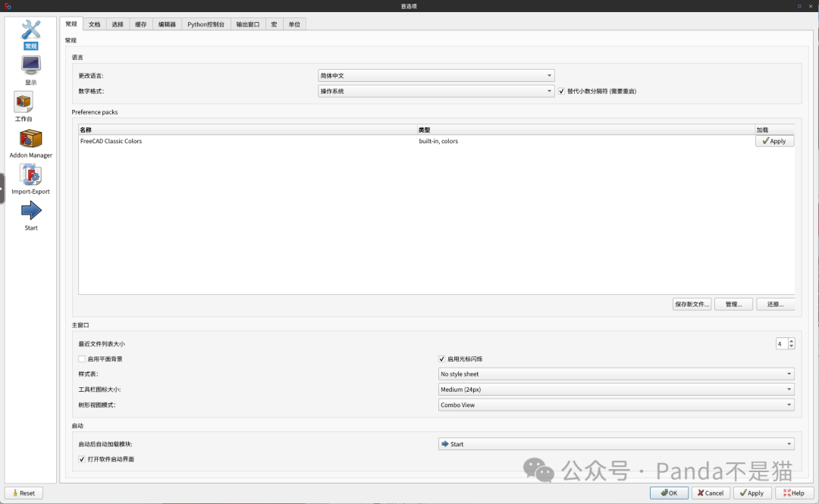Increase the recent file list size stepper
The image size is (819, 504).
pos(791,341)
